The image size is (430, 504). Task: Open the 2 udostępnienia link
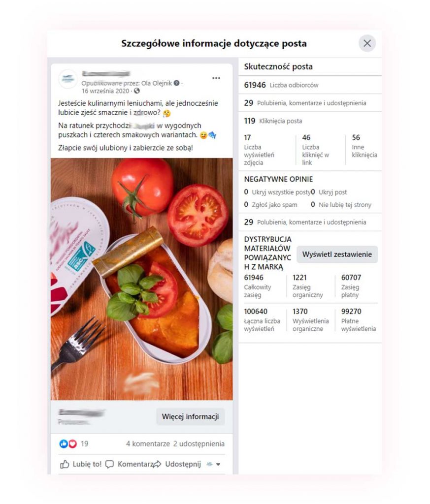tap(199, 444)
